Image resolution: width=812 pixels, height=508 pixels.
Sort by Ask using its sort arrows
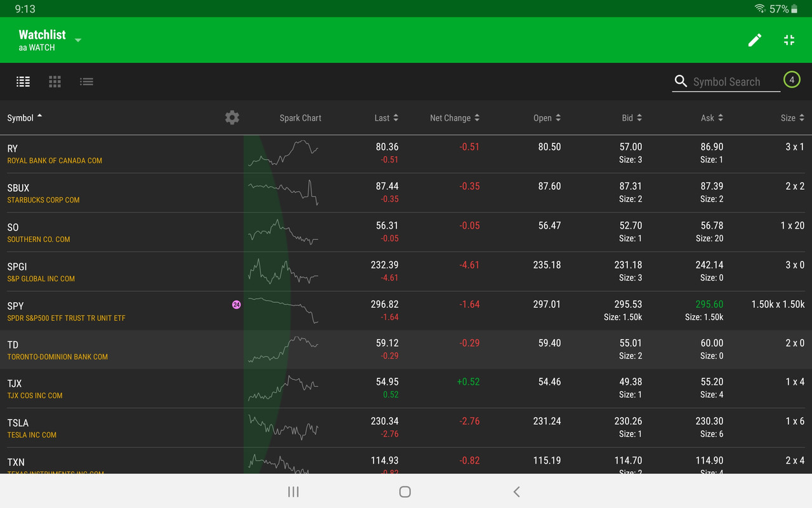(720, 117)
